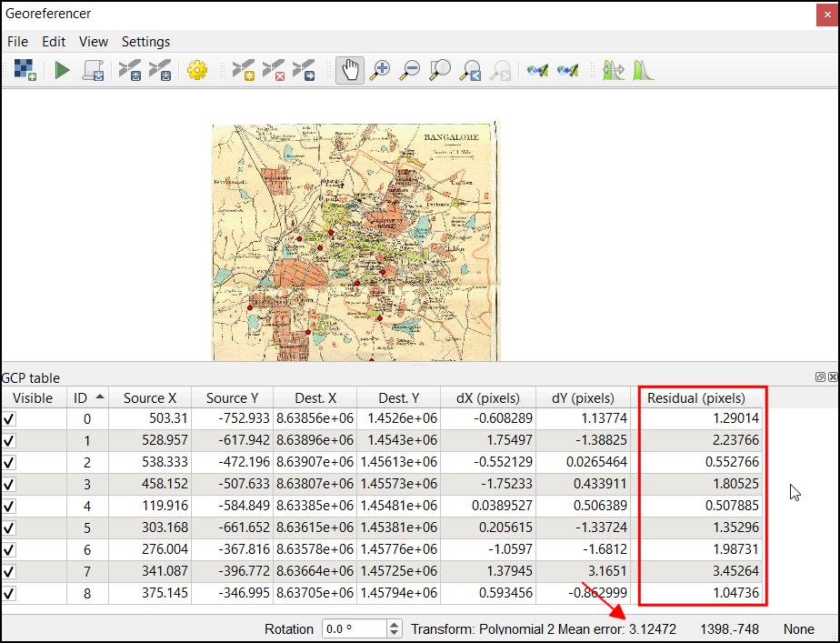This screenshot has width=840, height=643.
Task: Select Dest. X cell 8.63705e+06
Action: pos(315,594)
